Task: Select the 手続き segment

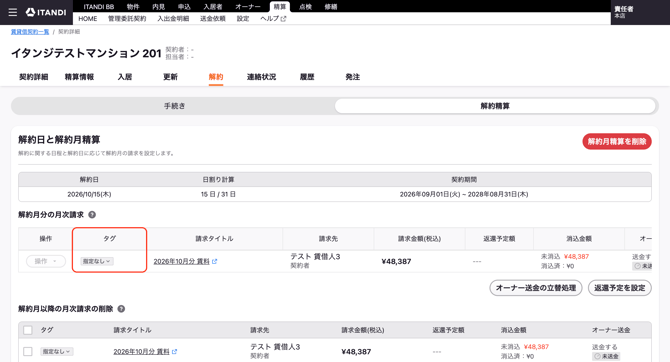Action: point(174,106)
